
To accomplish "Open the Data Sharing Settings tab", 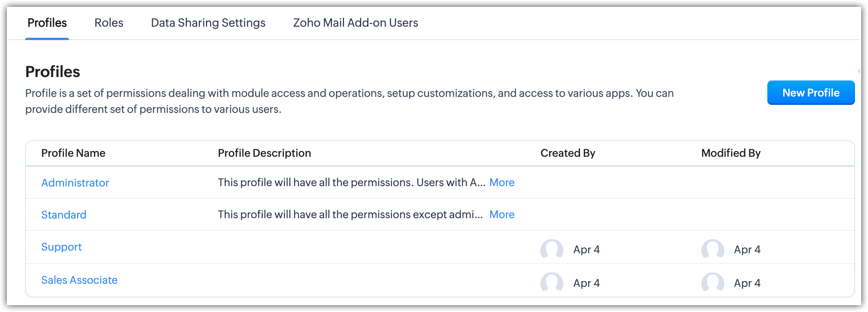I will [208, 23].
